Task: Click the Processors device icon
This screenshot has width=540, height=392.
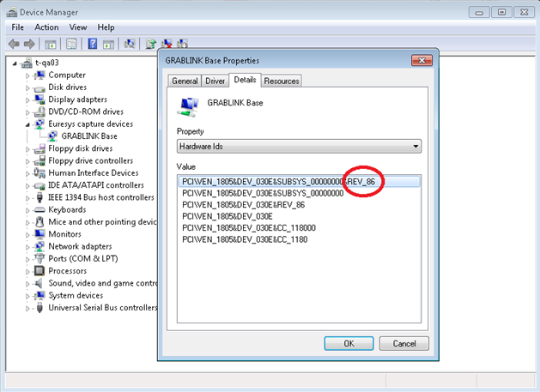Action: [x=40, y=271]
